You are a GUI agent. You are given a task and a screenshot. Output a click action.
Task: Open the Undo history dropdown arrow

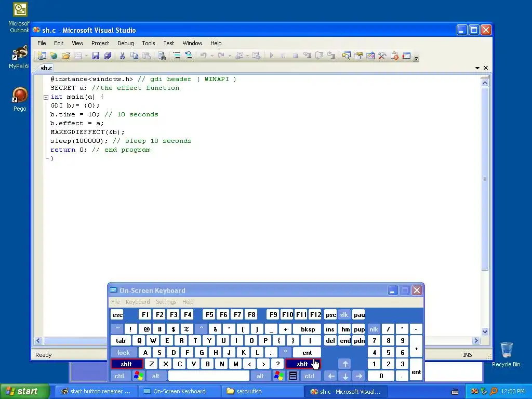click(212, 56)
